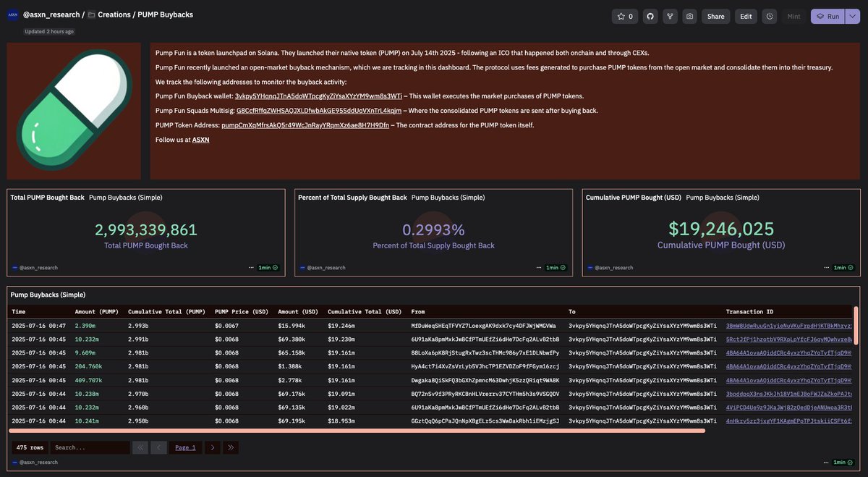Take a screenshot with the camera icon
868x477 pixels.
(690, 16)
